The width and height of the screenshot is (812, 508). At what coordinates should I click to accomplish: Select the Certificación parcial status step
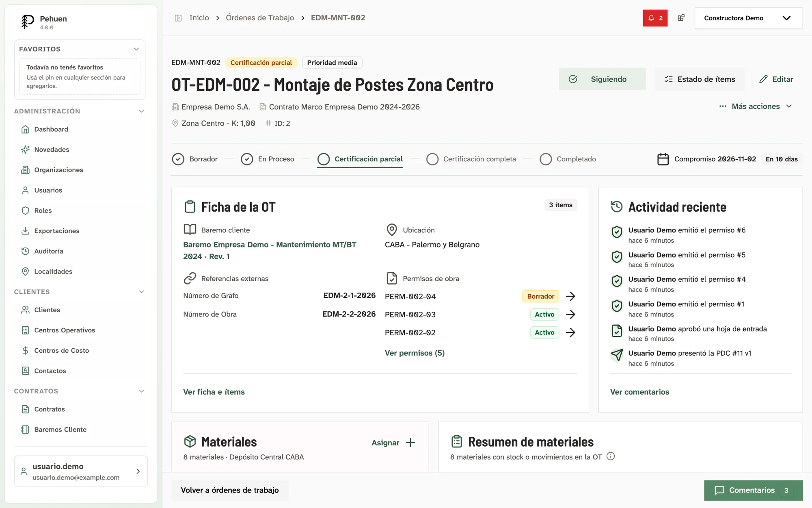point(360,159)
